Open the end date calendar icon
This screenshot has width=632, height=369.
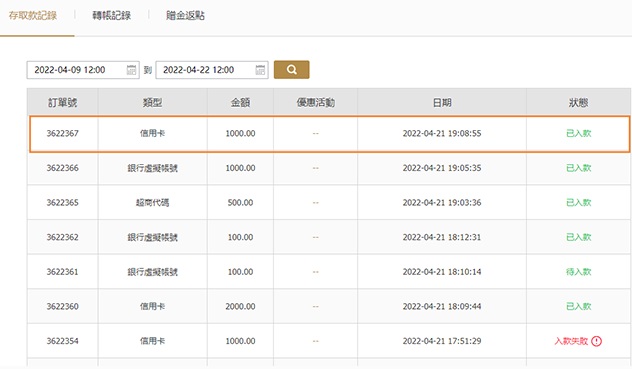(260, 70)
